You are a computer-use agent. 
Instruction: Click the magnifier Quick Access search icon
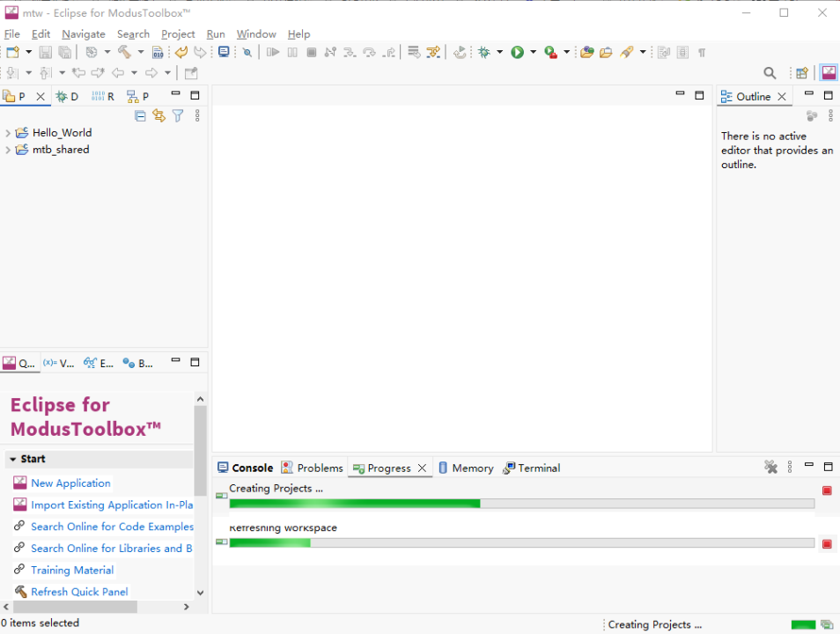(x=770, y=73)
